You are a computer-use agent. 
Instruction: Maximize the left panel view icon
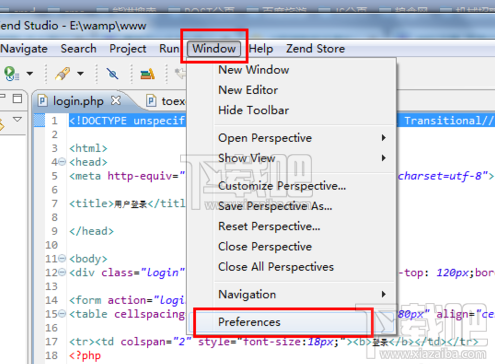click(17, 99)
